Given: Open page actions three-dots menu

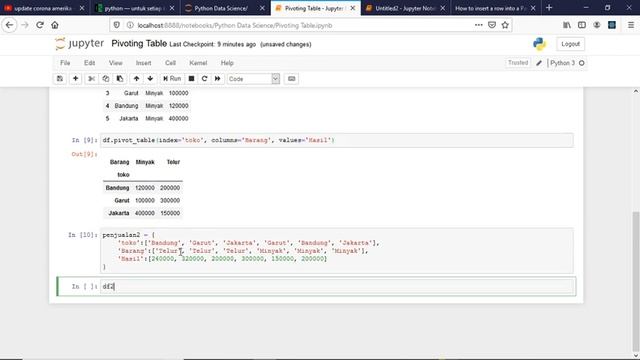Looking at the screenshot, I should (478, 25).
